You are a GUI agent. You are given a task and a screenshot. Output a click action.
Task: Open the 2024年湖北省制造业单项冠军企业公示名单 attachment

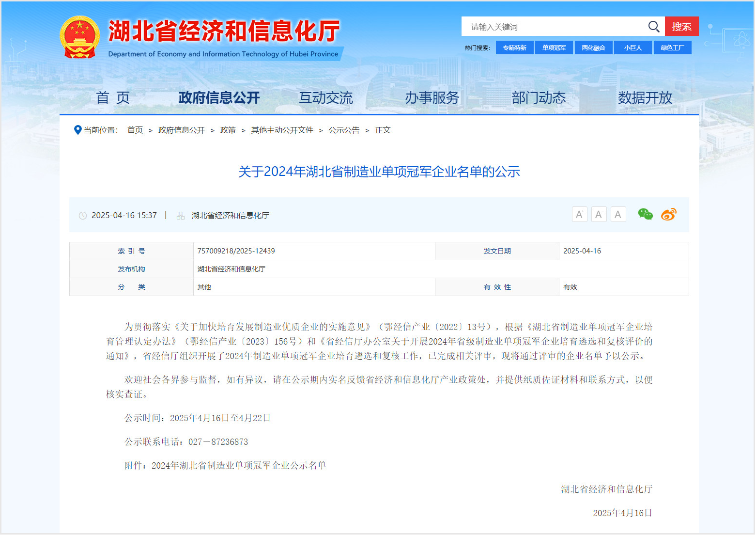coord(239,465)
